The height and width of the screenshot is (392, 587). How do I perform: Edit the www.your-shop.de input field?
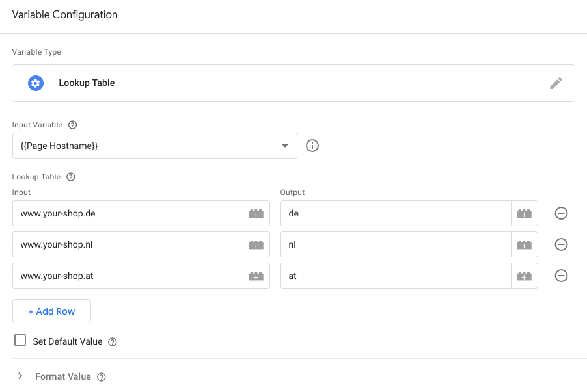click(128, 214)
